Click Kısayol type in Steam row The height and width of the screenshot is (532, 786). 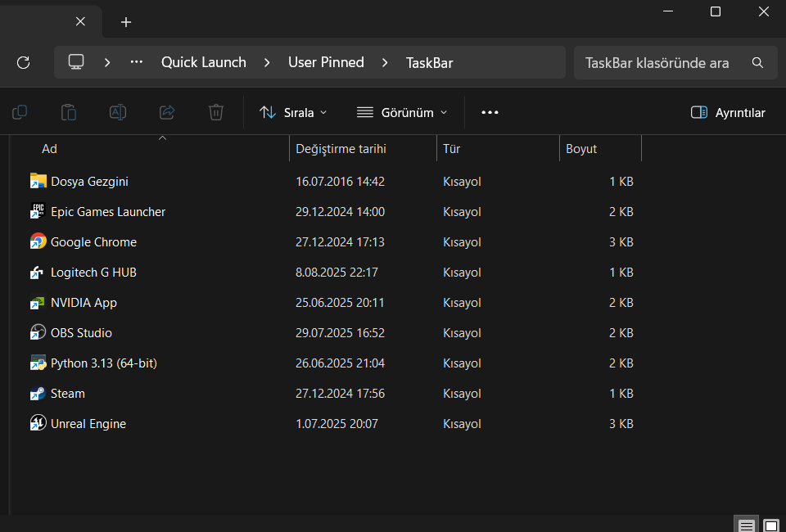(462, 393)
